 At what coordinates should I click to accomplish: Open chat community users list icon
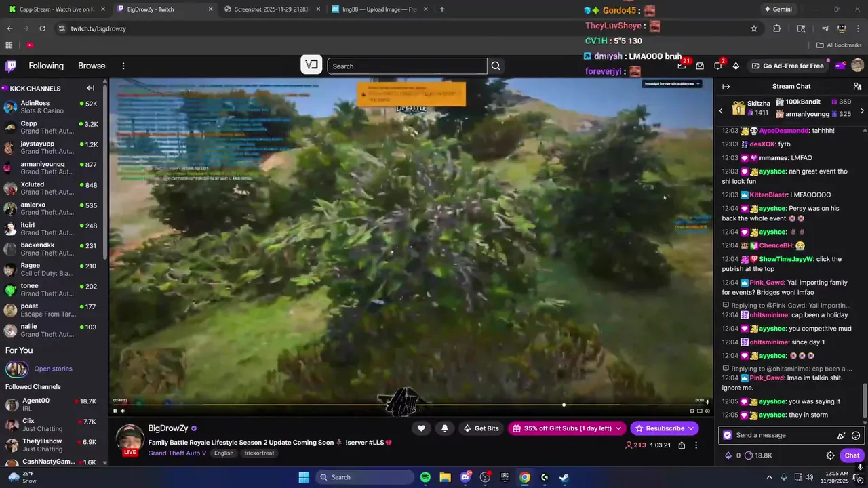point(857,87)
